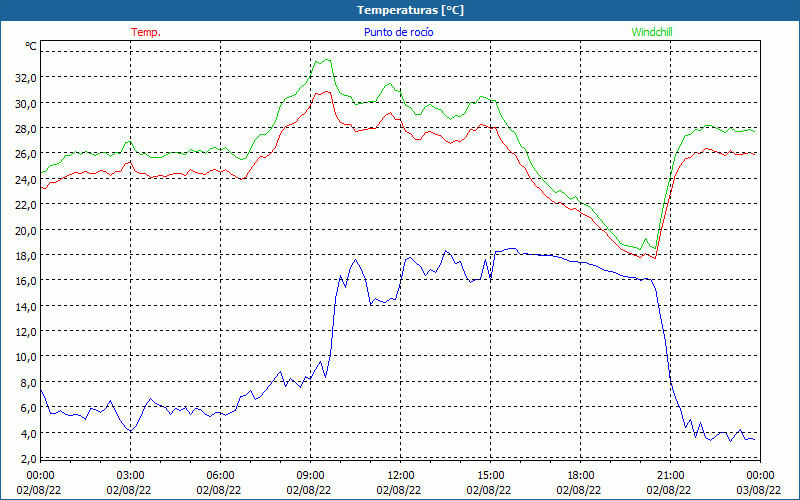Click the 06:00 time label on the x-axis
The width and height of the screenshot is (800, 500).
click(220, 476)
